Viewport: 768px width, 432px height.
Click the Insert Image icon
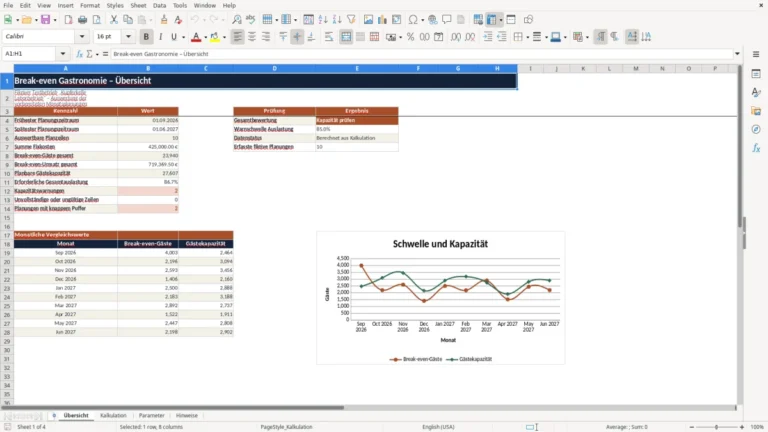click(x=368, y=20)
